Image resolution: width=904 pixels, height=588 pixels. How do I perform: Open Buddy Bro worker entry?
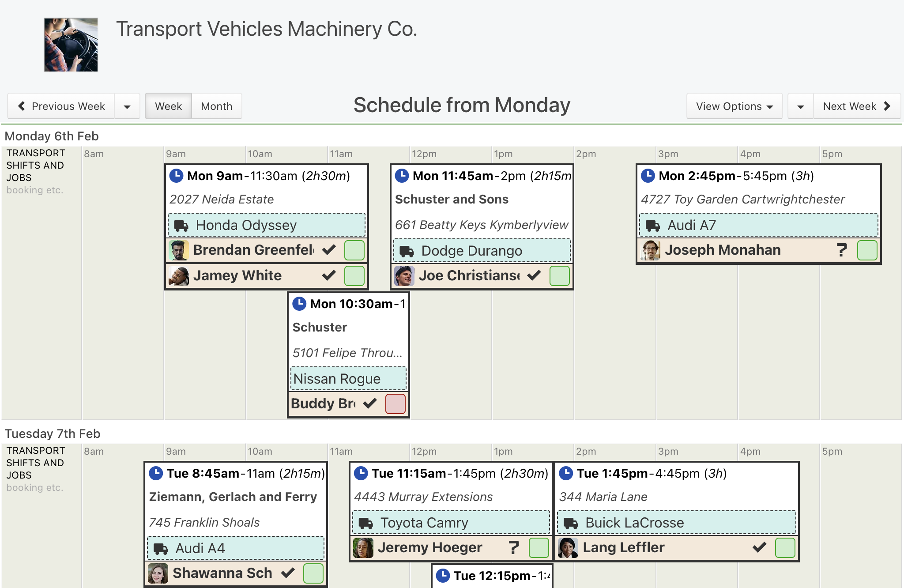click(349, 404)
